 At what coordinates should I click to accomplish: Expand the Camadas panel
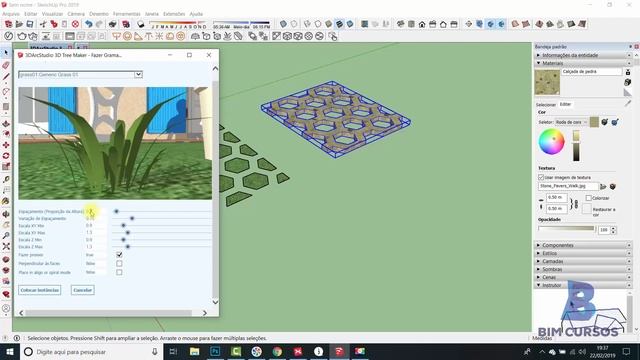(583, 261)
